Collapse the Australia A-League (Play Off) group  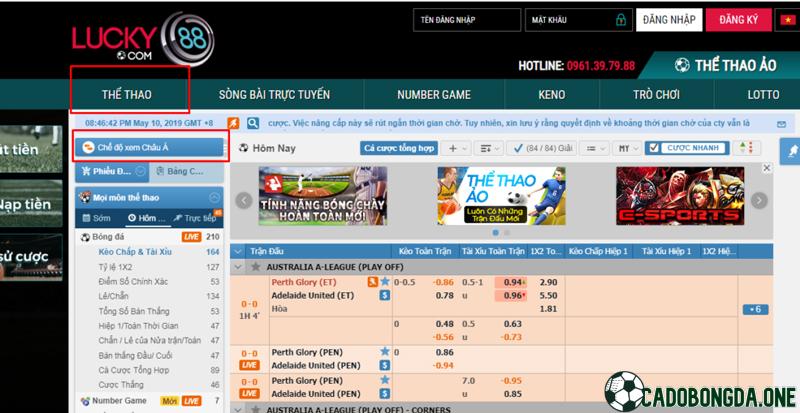[x=238, y=267]
